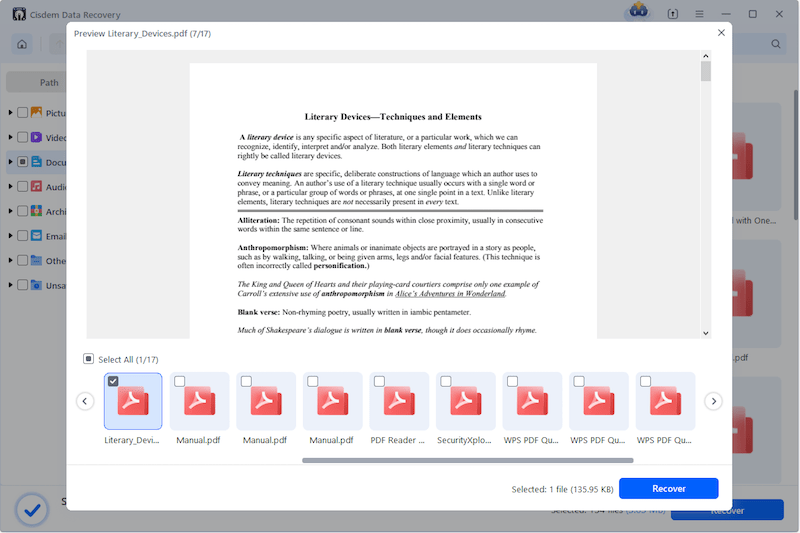Select the SecurityXplo... PDF file icon
Image resolution: width=800 pixels, height=533 pixels.
(x=465, y=401)
